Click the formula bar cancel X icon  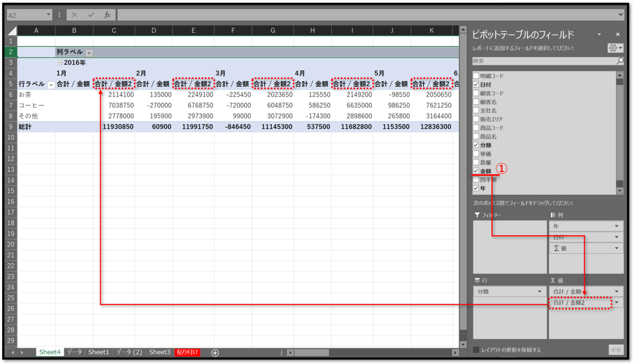coord(75,15)
